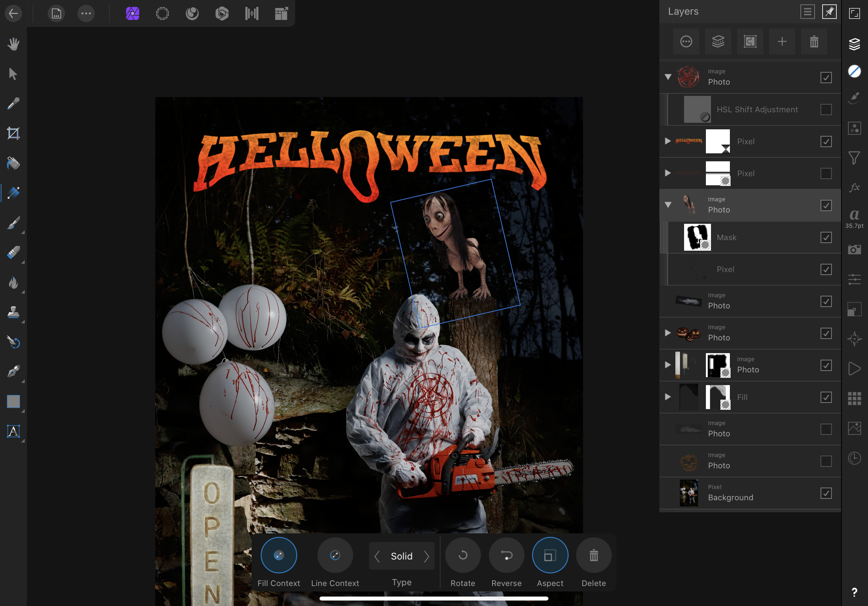Image resolution: width=868 pixels, height=606 pixels.
Task: Add a new layer with plus button
Action: tap(782, 41)
